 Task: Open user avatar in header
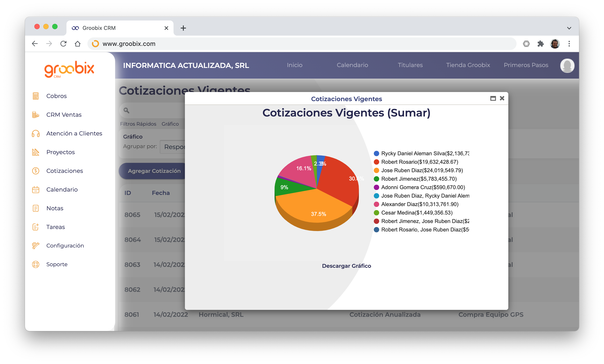click(567, 65)
